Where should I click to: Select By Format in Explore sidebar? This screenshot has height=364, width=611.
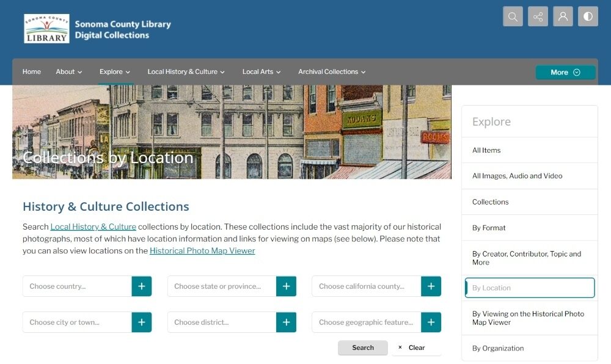tap(489, 228)
